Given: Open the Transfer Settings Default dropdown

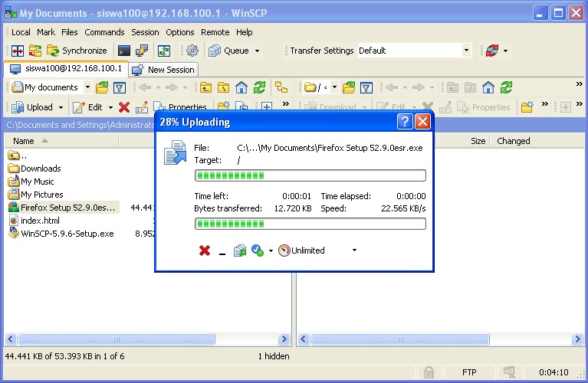Looking at the screenshot, I should pyautogui.click(x=465, y=51).
